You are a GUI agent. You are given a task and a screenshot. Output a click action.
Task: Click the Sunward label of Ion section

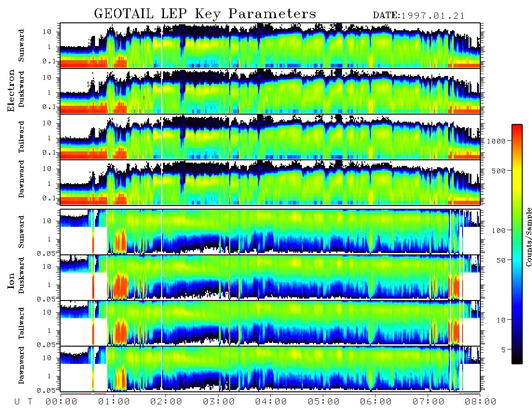click(21, 232)
